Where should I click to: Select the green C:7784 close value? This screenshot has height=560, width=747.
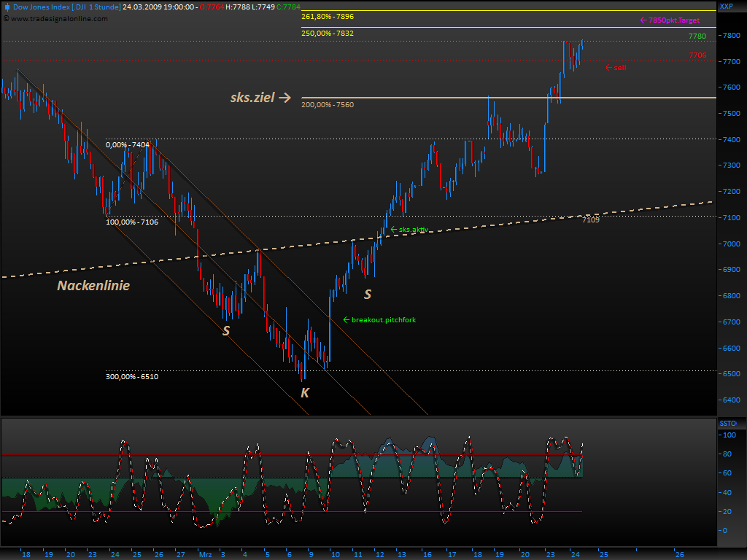288,7
